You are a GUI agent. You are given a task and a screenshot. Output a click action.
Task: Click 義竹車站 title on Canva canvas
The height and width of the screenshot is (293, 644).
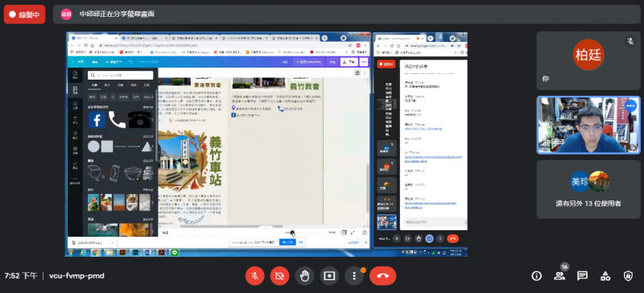[x=216, y=161]
